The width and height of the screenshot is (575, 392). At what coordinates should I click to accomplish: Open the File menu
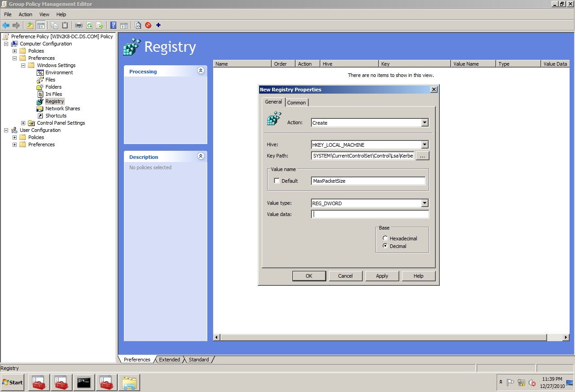[x=8, y=14]
